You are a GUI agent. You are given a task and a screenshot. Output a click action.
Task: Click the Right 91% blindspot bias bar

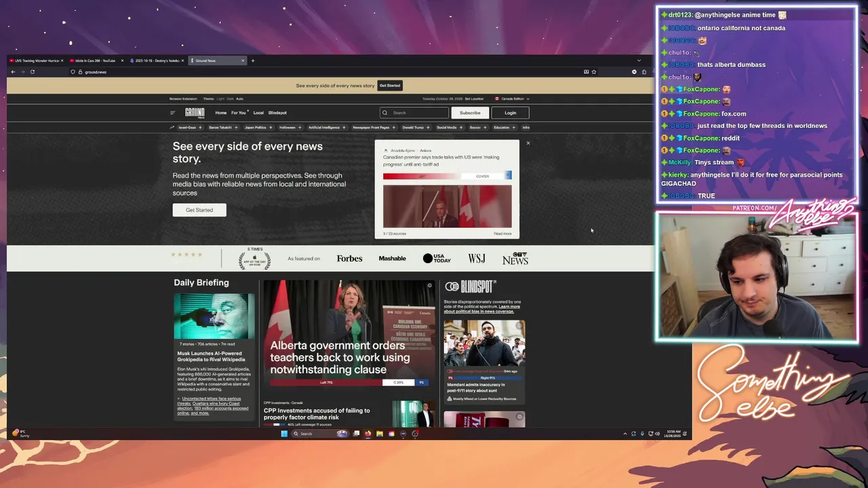[489, 378]
